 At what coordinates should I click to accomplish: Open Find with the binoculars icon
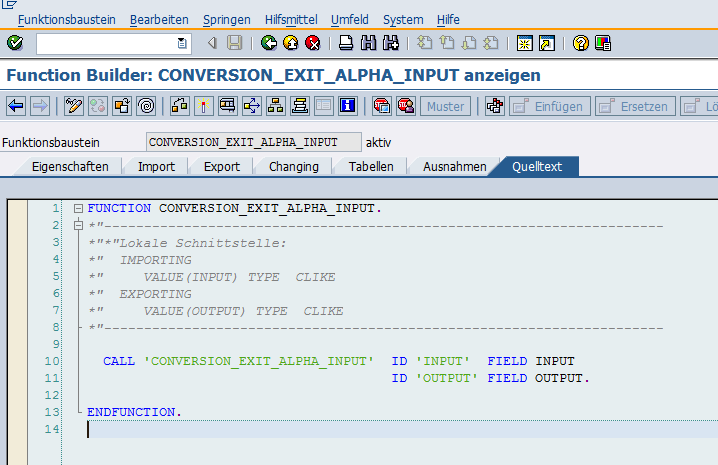[369, 43]
